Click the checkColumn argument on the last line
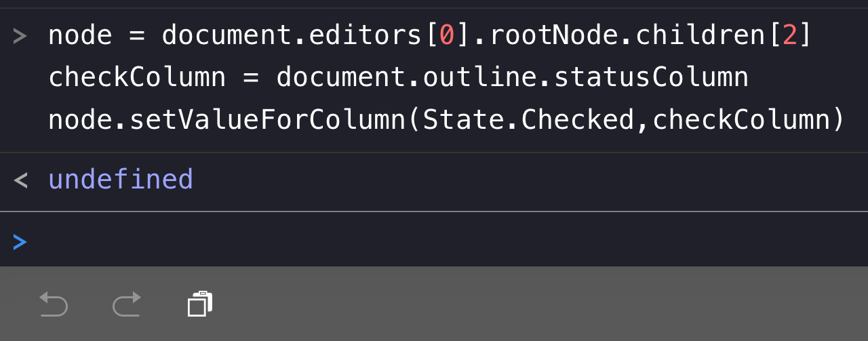The height and width of the screenshot is (341, 868). point(741,120)
